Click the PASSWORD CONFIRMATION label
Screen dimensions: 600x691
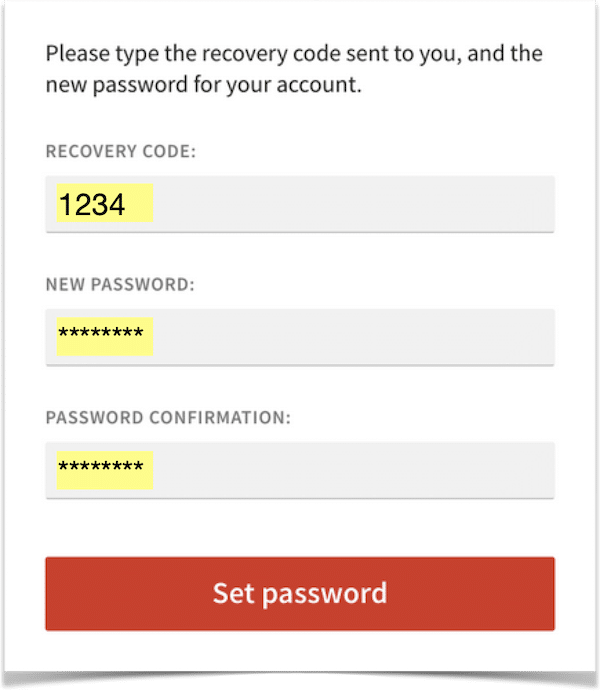168,417
